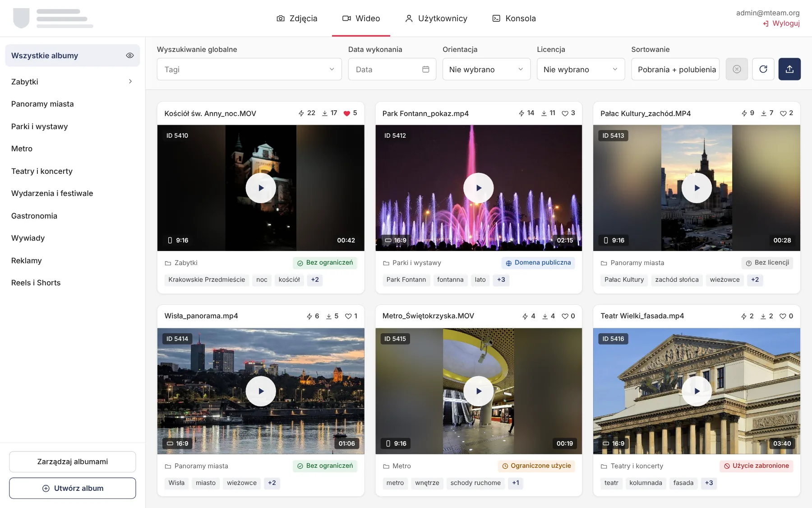This screenshot has width=812, height=508.
Task: Expand +3 tags on Park Fontann card
Action: point(501,280)
